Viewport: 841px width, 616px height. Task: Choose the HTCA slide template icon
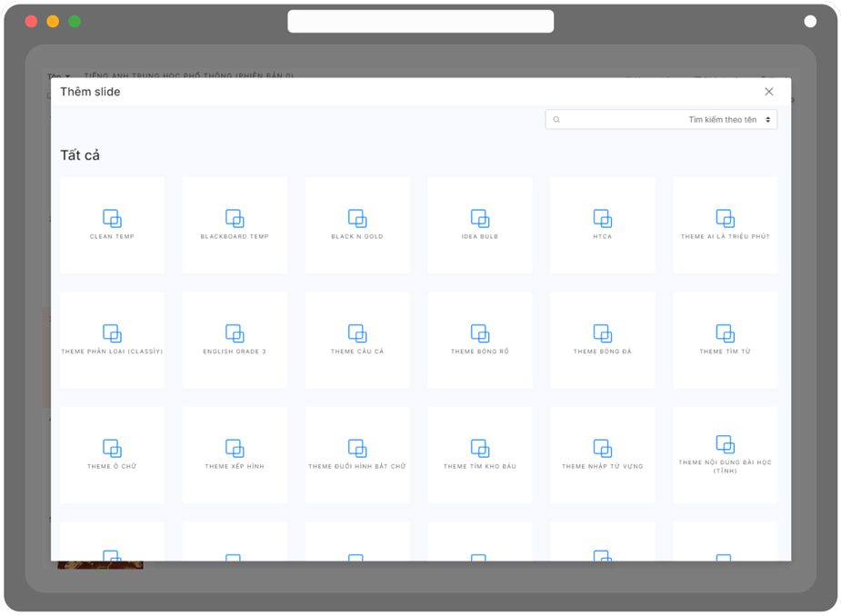point(603,218)
